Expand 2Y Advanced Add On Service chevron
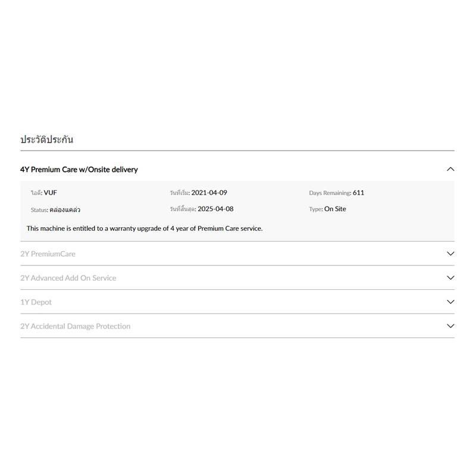Image resolution: width=476 pixels, height=476 pixels. tap(450, 278)
